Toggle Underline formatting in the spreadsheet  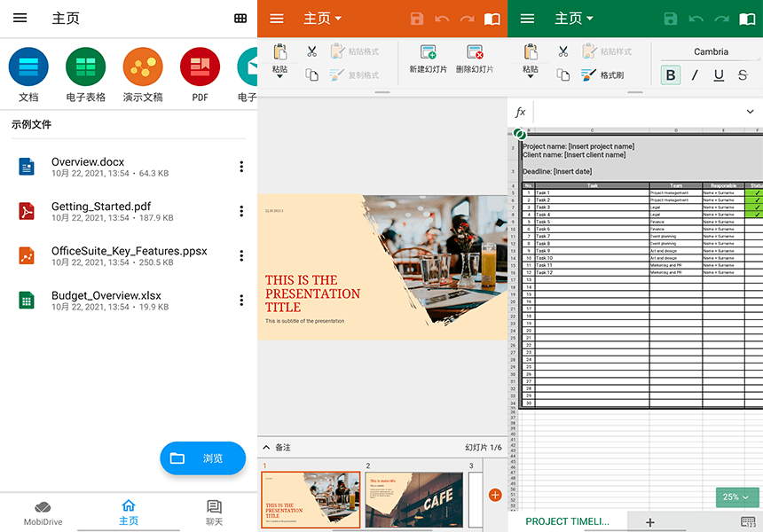click(x=719, y=75)
